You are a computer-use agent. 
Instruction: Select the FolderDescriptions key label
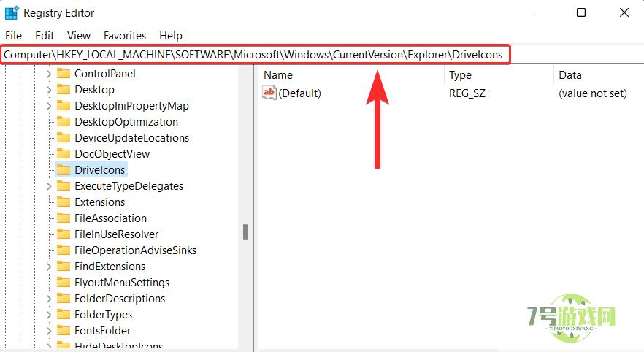click(x=120, y=299)
